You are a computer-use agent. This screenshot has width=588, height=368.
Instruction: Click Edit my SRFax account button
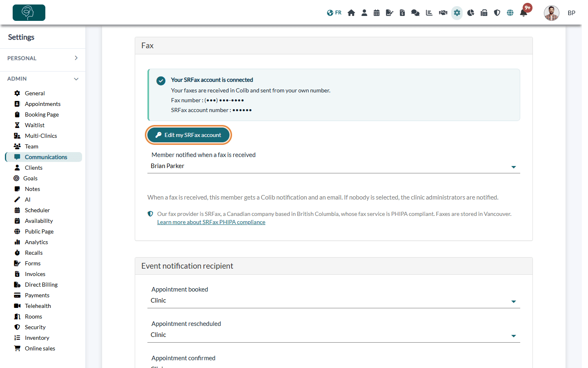tap(188, 135)
